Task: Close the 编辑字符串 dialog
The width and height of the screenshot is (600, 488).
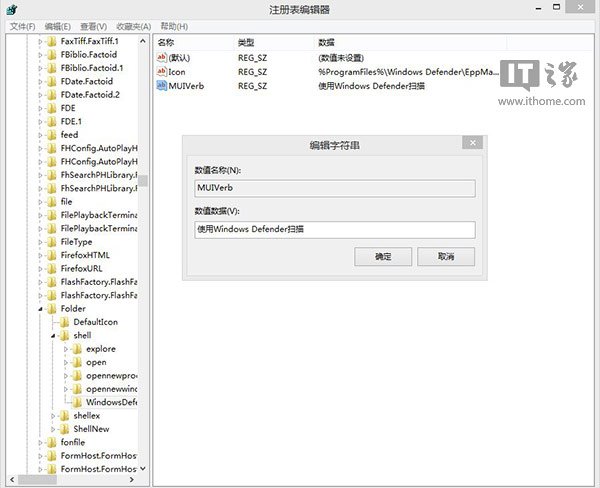Action: point(473,143)
